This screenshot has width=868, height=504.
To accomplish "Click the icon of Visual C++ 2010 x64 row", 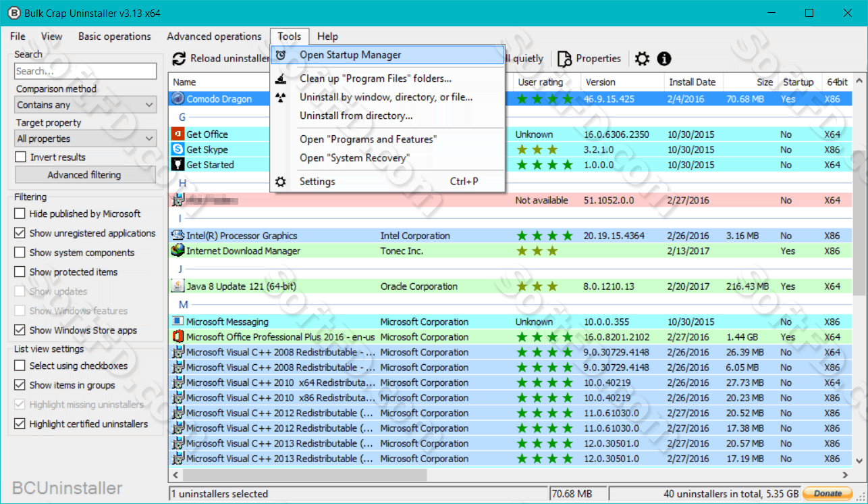I will 178,382.
